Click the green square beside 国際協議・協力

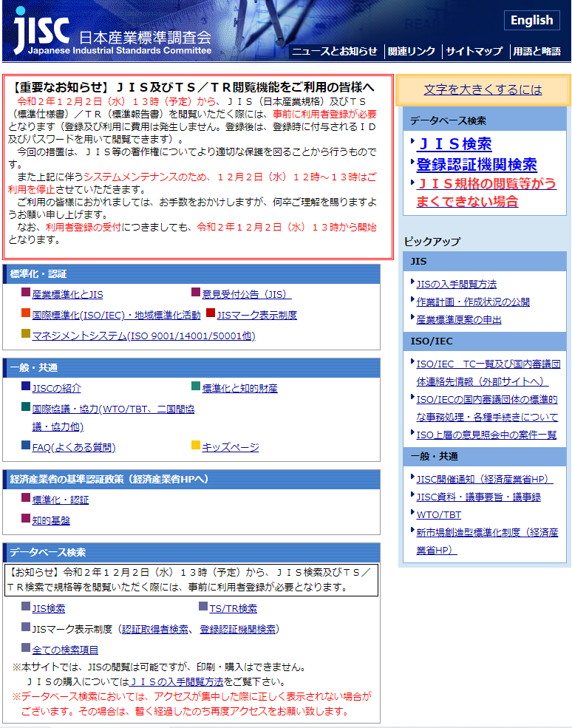(26, 406)
